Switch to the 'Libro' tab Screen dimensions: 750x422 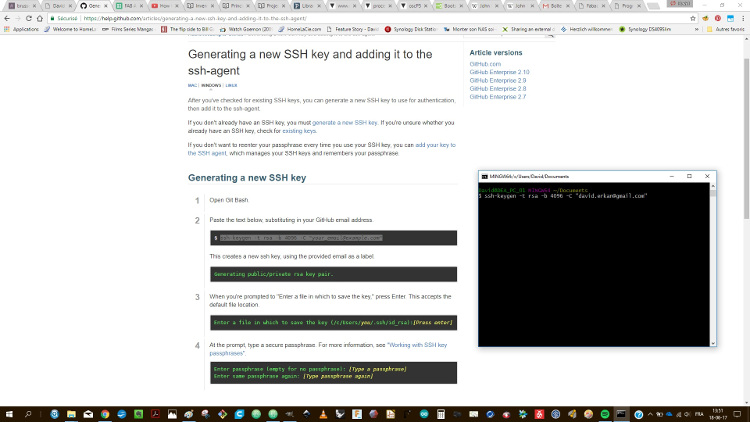307,6
